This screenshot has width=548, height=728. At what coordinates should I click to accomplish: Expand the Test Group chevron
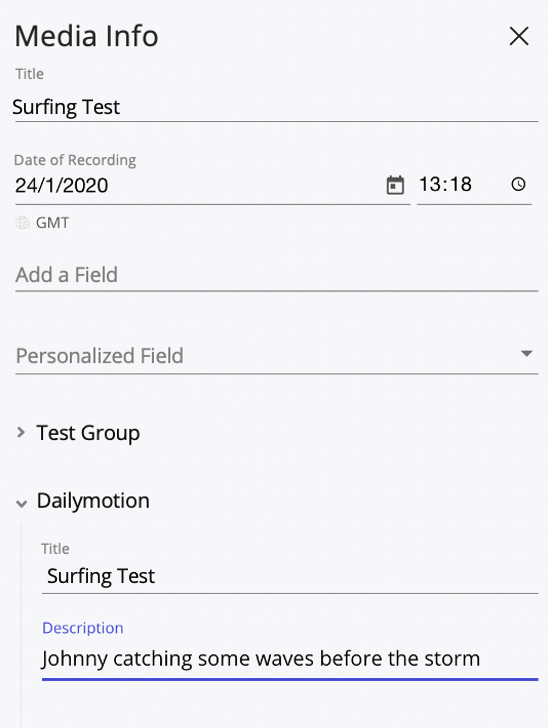click(x=20, y=433)
